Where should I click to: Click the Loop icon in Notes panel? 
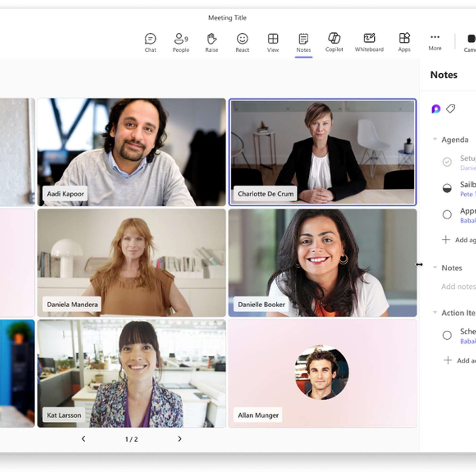click(x=436, y=109)
